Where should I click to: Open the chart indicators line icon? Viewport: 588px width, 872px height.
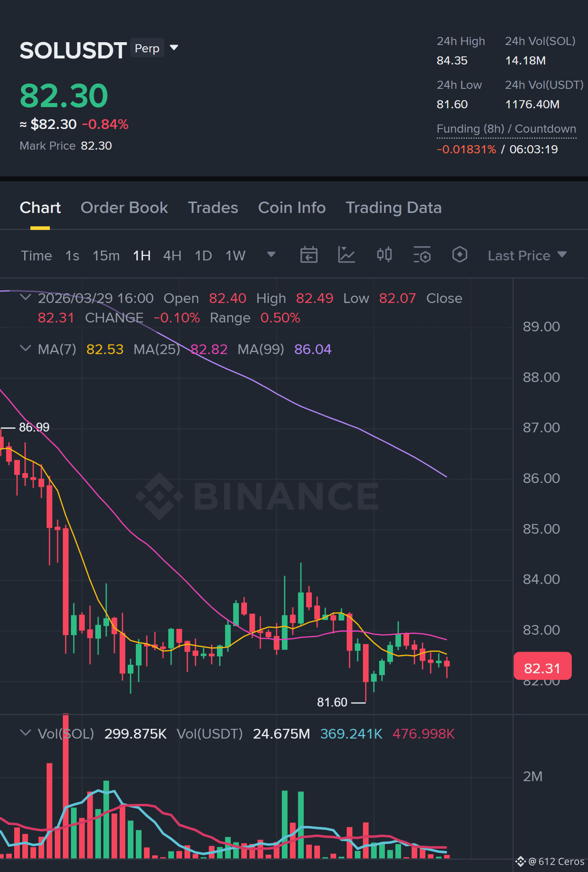click(346, 255)
